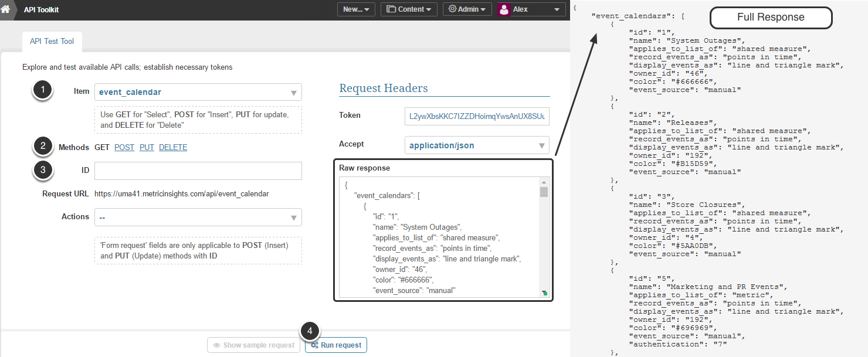Image resolution: width=868 pixels, height=357 pixels.
Task: Click the green resize handle in Raw response
Action: (545, 293)
